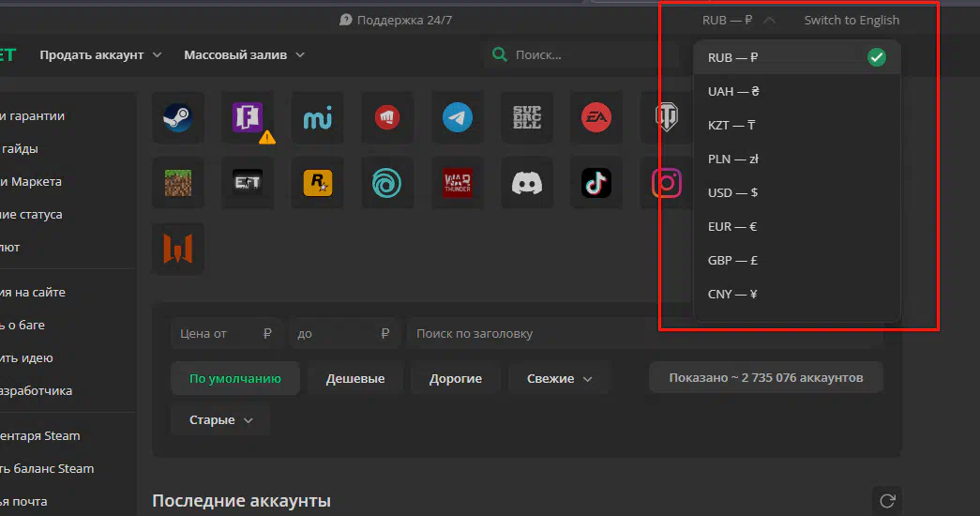Sort by По умолчанию

(235, 378)
